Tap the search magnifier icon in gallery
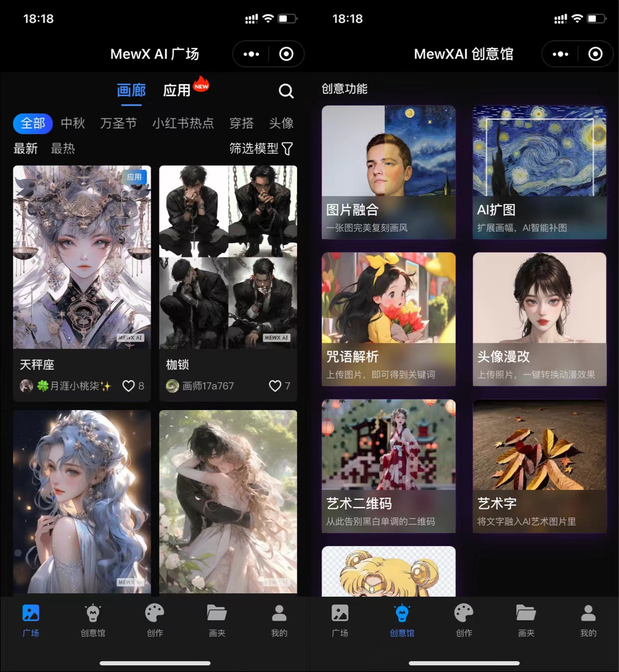 coord(286,91)
